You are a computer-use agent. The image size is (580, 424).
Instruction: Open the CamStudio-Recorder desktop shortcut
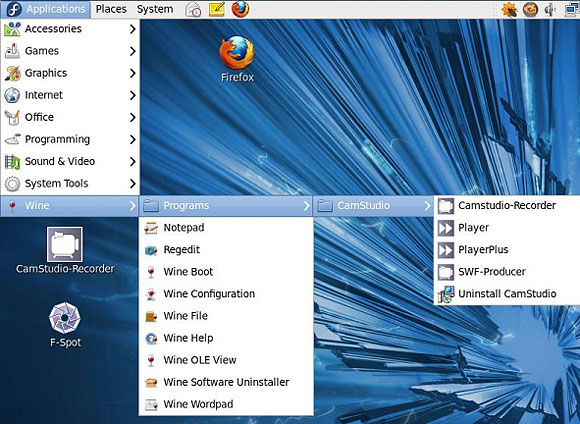click(65, 250)
